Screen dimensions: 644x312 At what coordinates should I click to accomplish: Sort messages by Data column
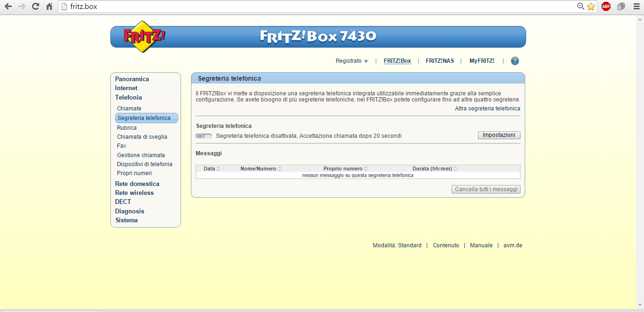pos(212,169)
